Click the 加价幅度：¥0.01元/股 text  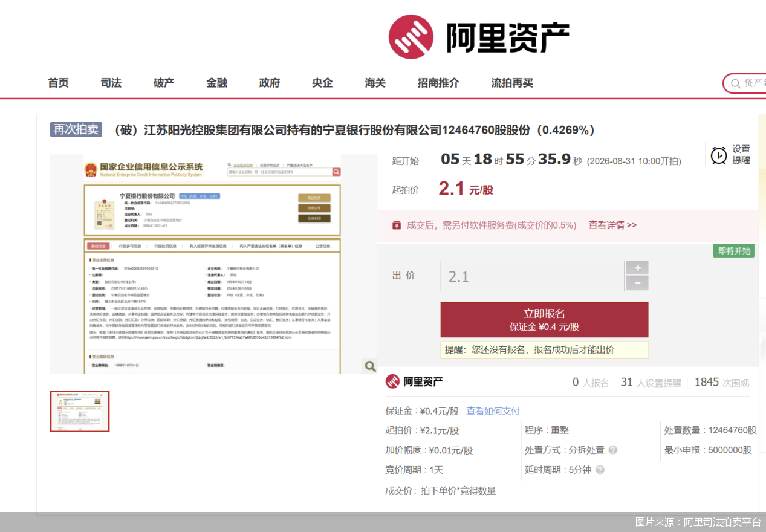click(x=429, y=450)
